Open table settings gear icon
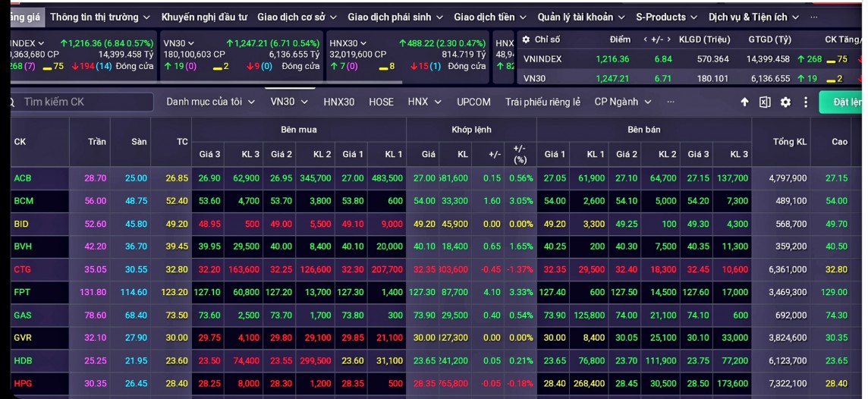The height and width of the screenshot is (399, 868). point(785,102)
